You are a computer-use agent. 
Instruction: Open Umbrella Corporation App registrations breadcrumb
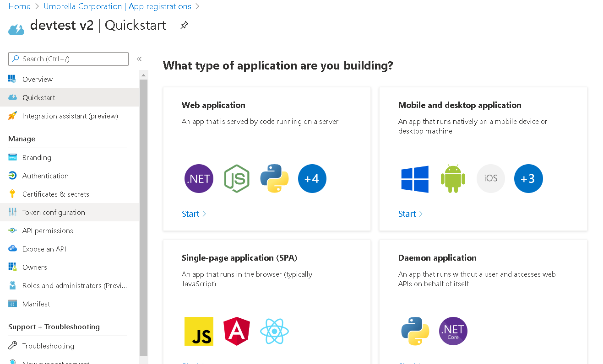pyautogui.click(x=117, y=6)
